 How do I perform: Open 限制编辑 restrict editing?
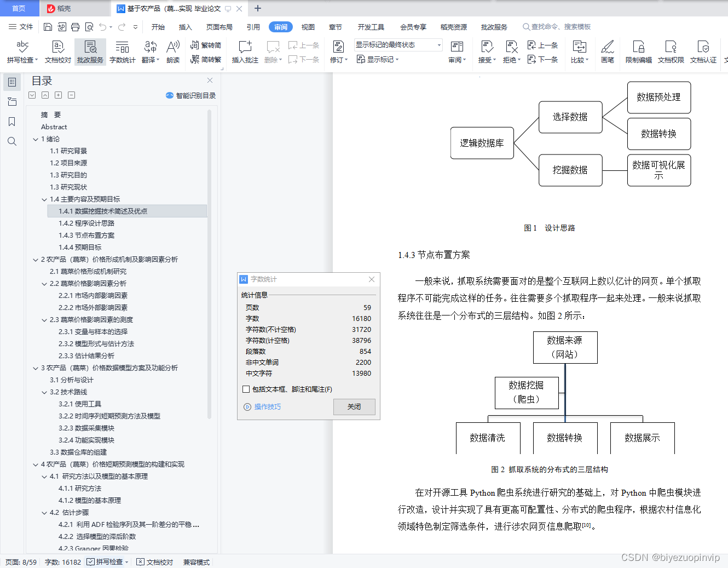[x=639, y=52]
